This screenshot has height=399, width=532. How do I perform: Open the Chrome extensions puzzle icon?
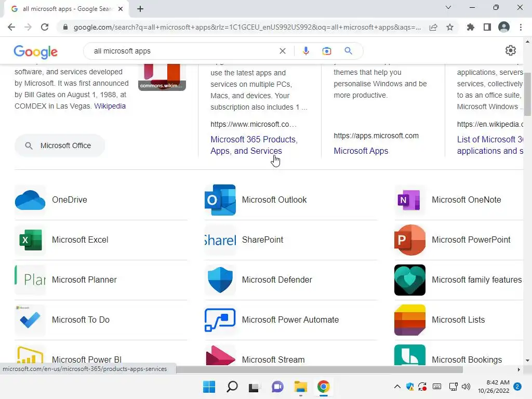pos(470,27)
